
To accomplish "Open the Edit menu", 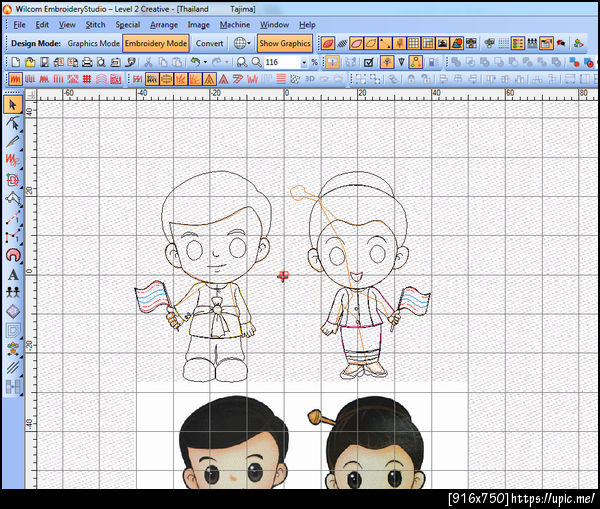I will (x=42, y=25).
